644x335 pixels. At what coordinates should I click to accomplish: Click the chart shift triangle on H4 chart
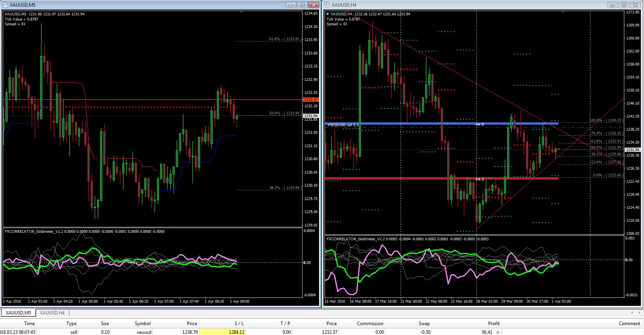563,13
